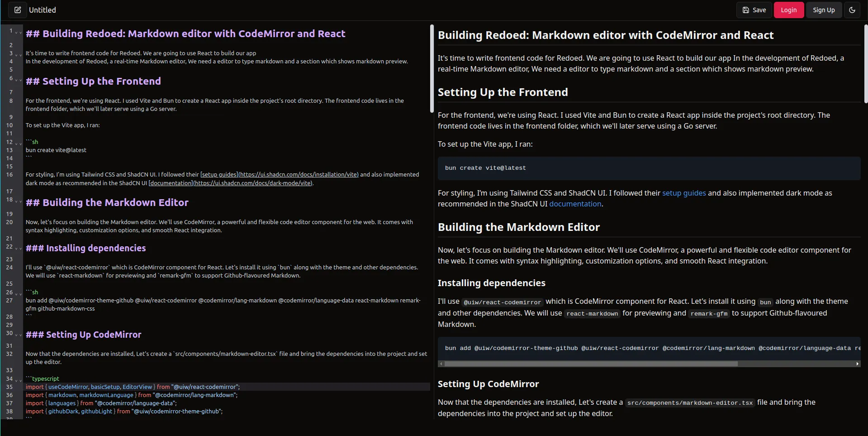Screen dimensions: 868x436
Task: Click the '### Installing dependencies' editor heading
Action: [x=85, y=248]
